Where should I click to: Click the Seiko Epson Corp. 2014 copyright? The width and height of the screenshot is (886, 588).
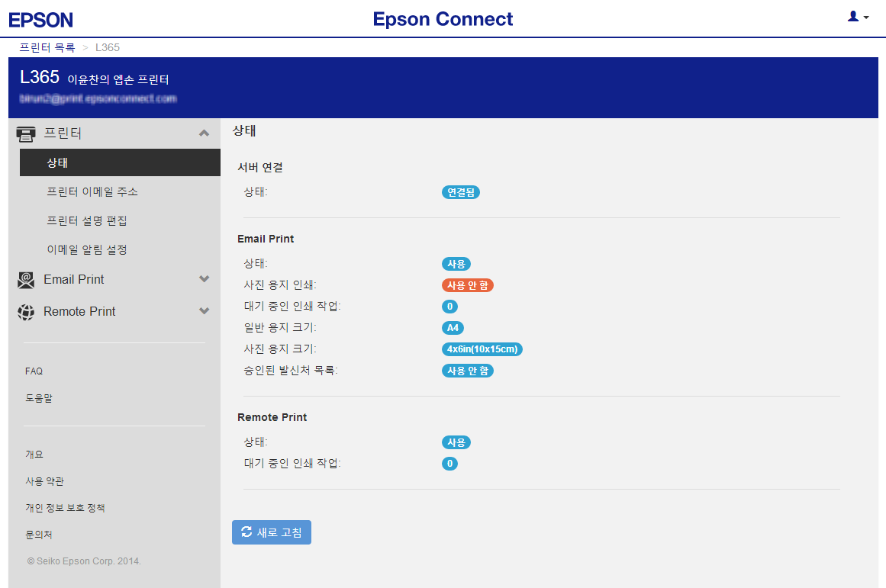[84, 561]
